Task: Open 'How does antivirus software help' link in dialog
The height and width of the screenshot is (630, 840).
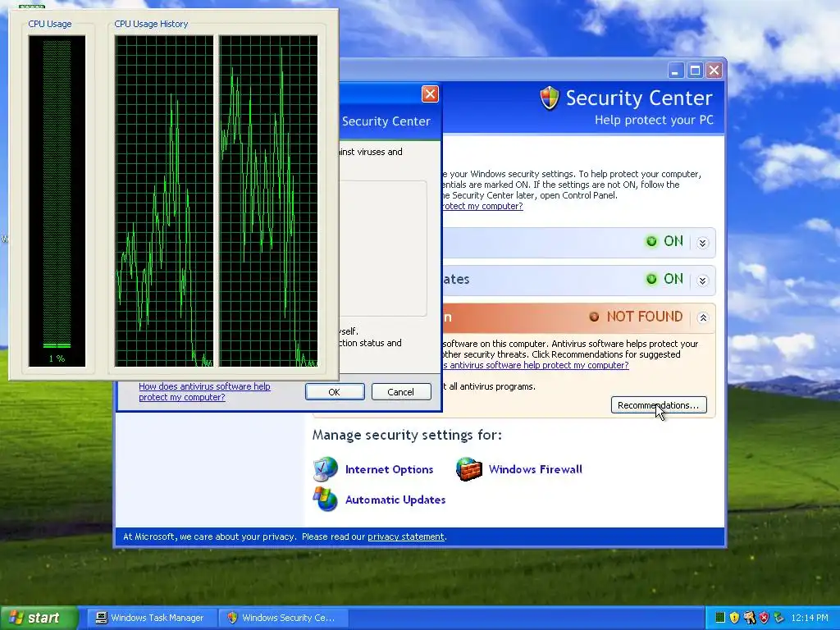Action: coord(204,391)
